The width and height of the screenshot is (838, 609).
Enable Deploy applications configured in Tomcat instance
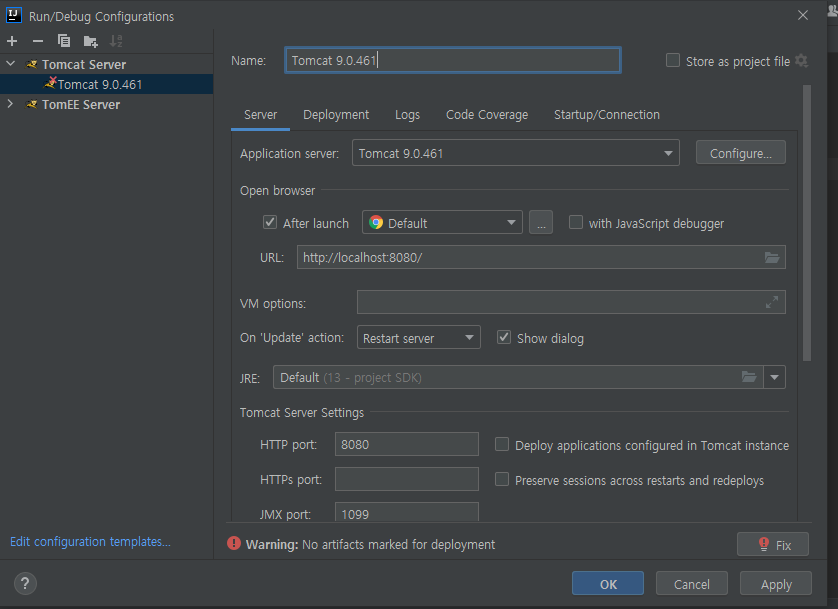tap(502, 444)
